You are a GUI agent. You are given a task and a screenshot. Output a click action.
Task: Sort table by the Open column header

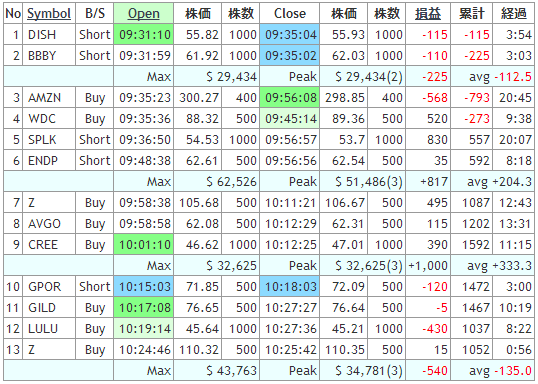[143, 14]
